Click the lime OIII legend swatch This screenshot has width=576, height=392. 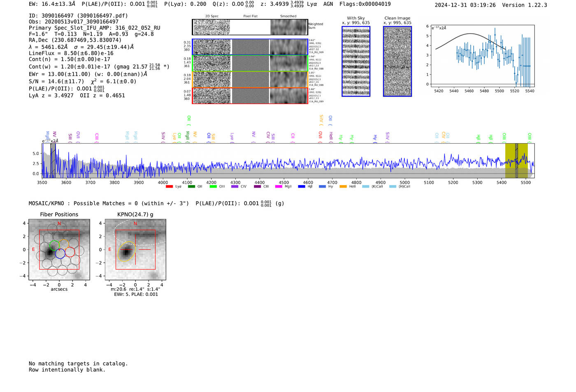213,187
